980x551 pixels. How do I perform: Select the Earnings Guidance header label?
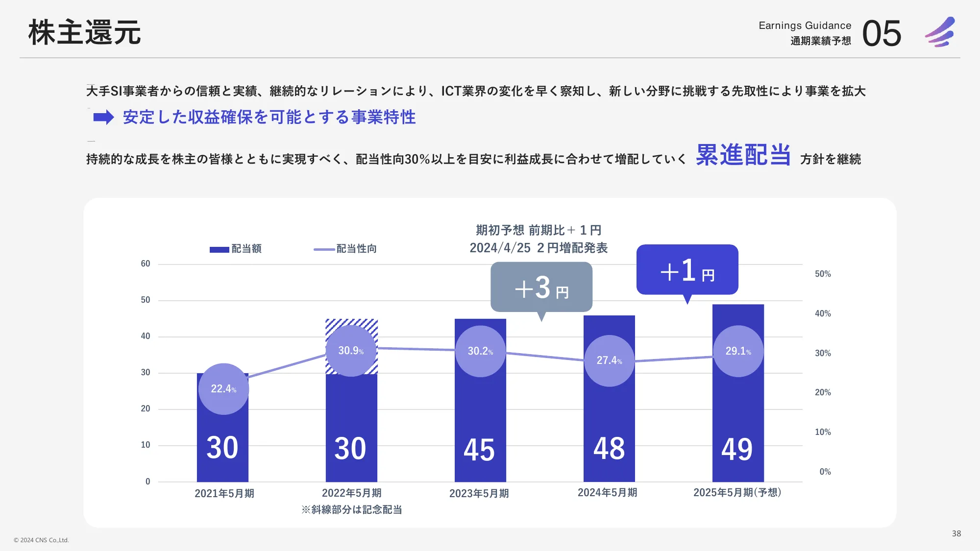(805, 26)
